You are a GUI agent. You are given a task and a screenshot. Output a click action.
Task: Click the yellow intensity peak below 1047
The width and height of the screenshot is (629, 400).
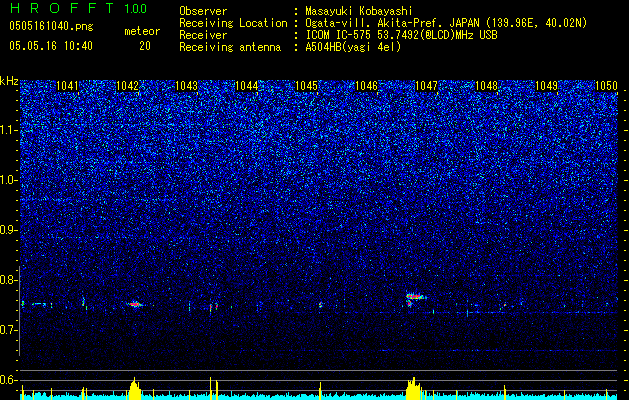coord(414,389)
